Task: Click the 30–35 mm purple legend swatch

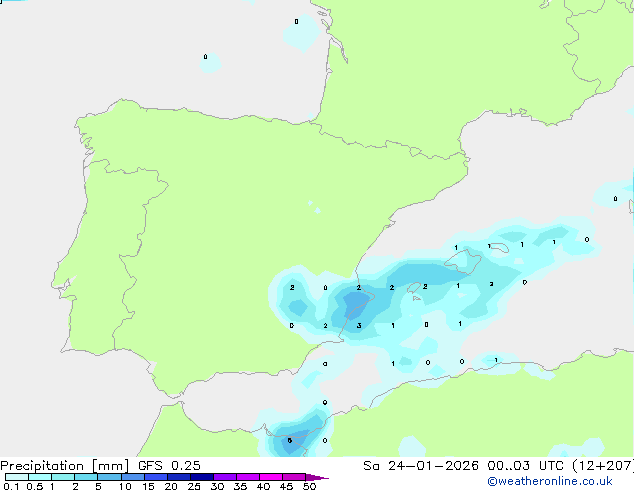Action: [225, 477]
